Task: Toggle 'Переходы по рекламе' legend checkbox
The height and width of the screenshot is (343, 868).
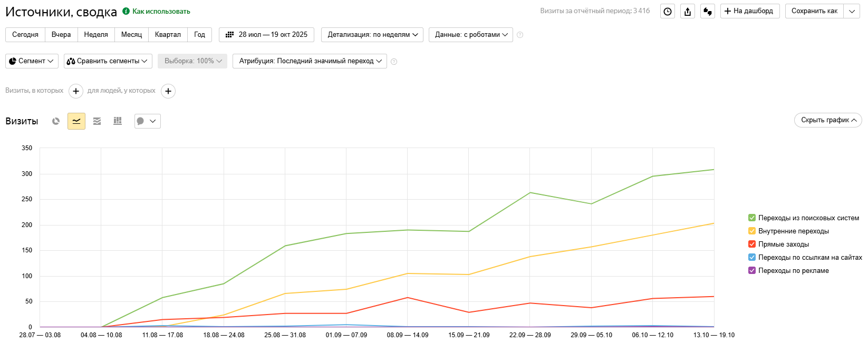Action: pyautogui.click(x=752, y=270)
